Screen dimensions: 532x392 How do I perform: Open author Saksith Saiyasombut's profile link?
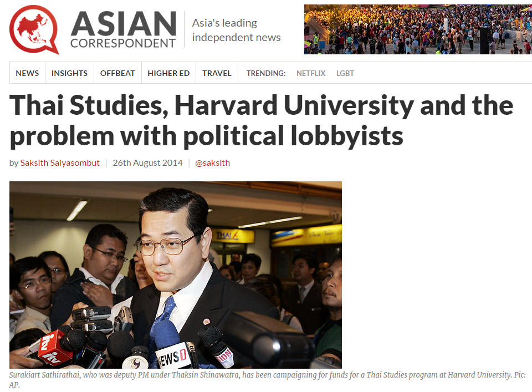tap(60, 163)
